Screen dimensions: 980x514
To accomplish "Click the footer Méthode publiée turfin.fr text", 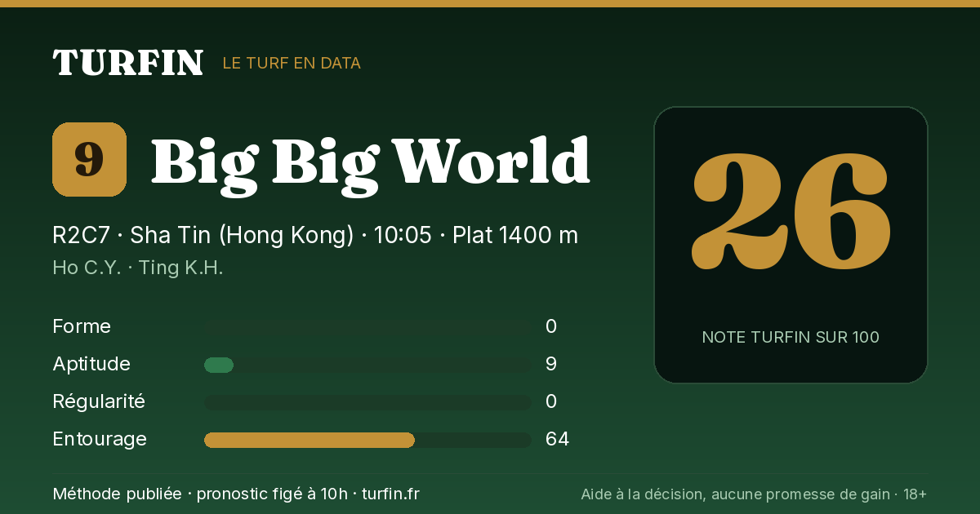I will 236,494.
